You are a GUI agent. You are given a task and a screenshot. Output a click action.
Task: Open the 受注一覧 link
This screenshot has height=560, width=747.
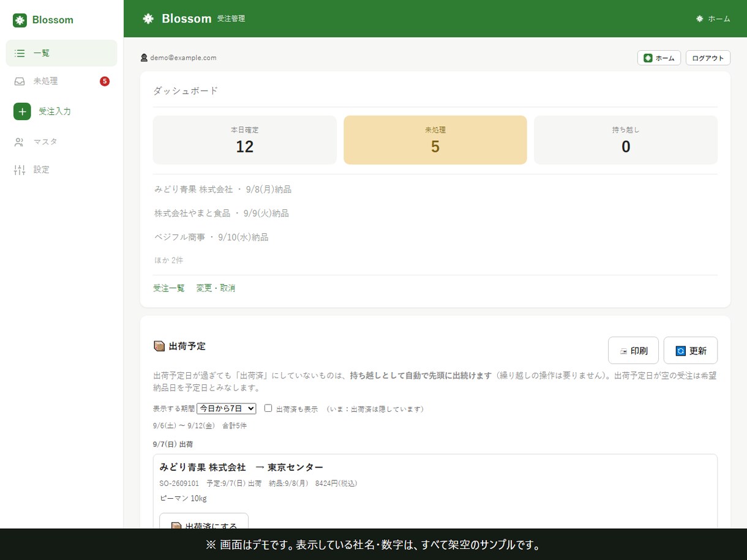(x=169, y=288)
